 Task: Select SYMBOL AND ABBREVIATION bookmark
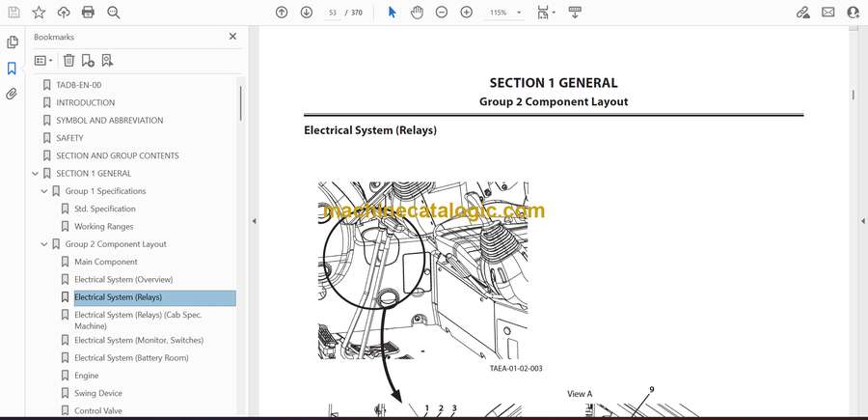point(110,121)
